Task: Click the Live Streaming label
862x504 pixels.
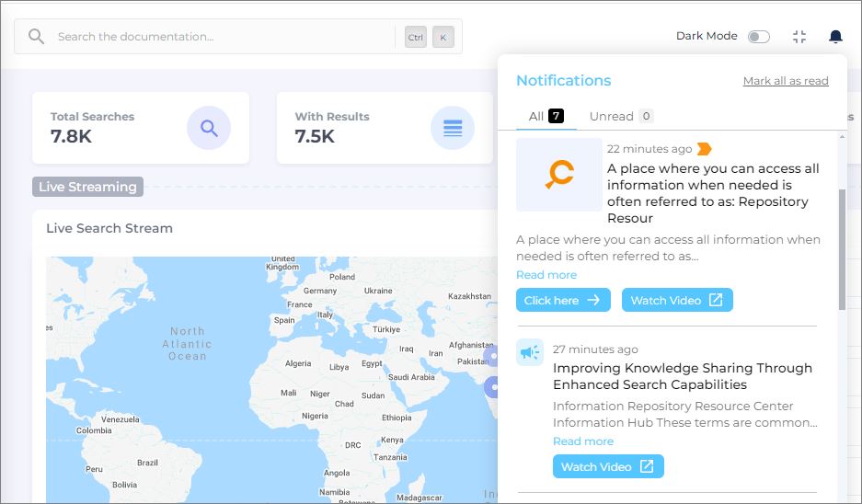Action: coord(87,187)
